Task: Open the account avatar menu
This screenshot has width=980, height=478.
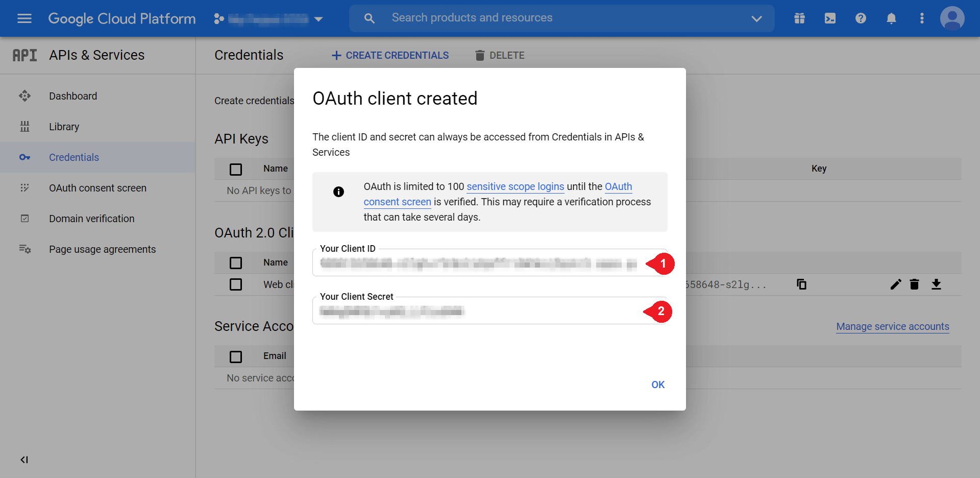Action: tap(951, 18)
